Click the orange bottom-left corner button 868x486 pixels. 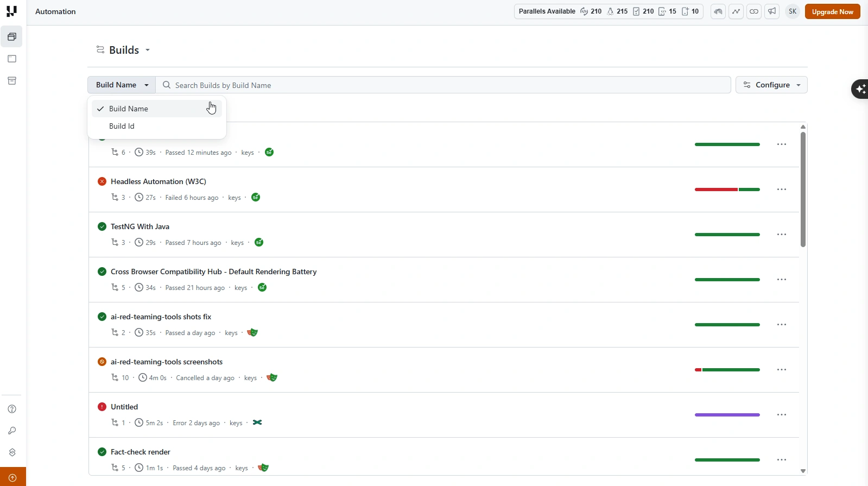(13, 477)
